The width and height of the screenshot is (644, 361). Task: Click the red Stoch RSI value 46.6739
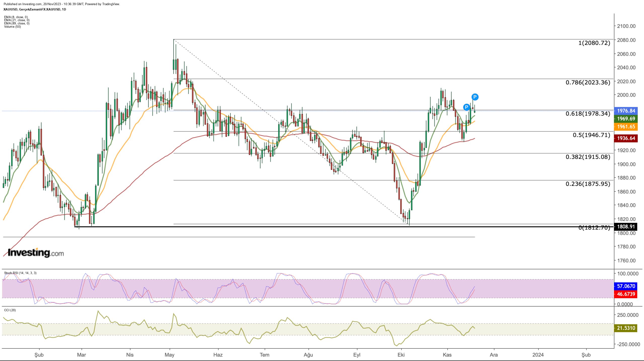click(x=626, y=294)
